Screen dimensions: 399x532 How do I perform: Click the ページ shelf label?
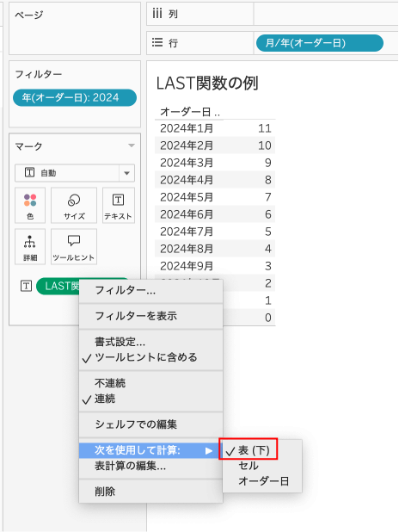29,15
